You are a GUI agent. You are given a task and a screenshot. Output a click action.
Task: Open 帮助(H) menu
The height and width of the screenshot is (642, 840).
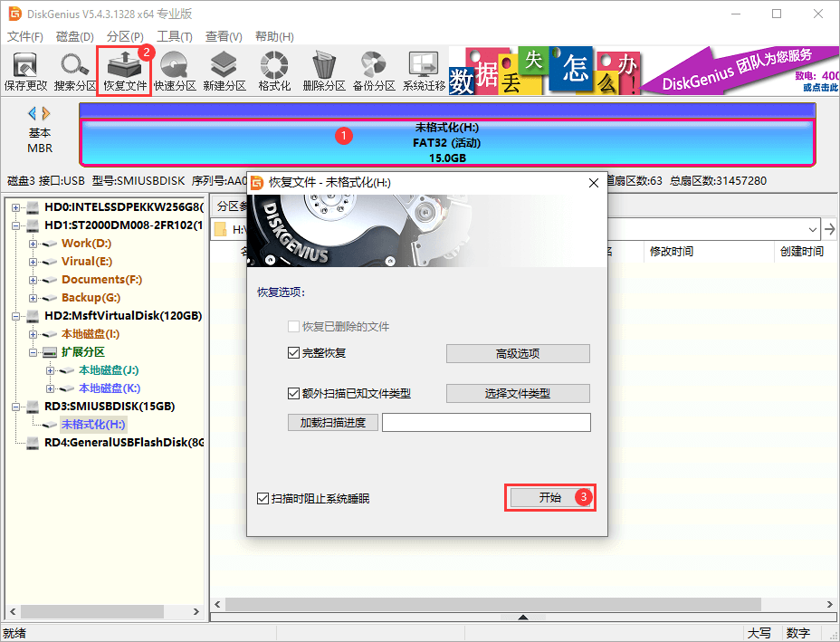tap(273, 36)
